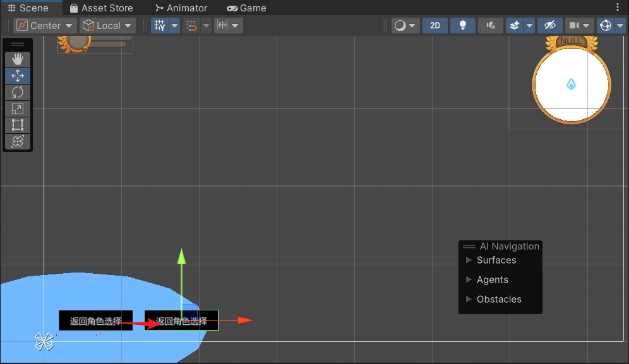The width and height of the screenshot is (629, 364).
Task: Toggle scene lighting bulb button
Action: point(463,26)
